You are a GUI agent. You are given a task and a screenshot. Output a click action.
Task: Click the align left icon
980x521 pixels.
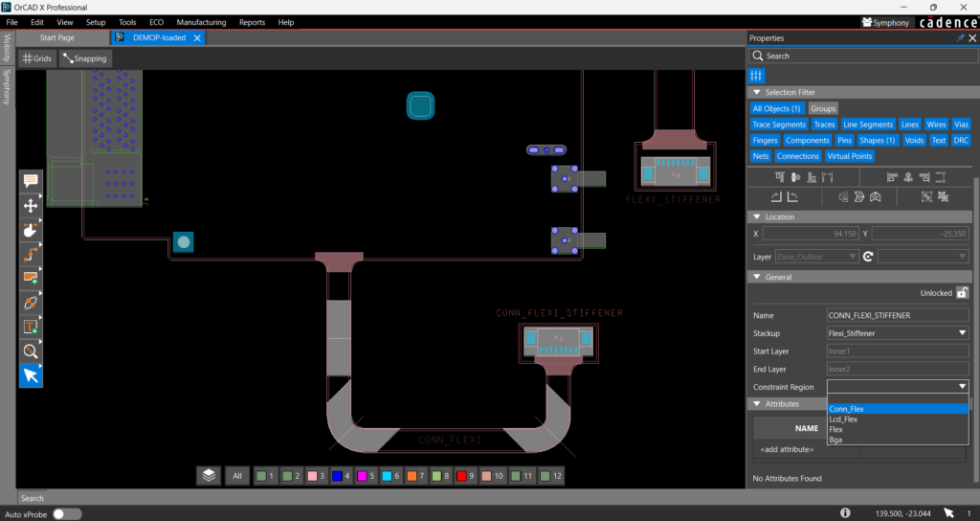point(893,177)
